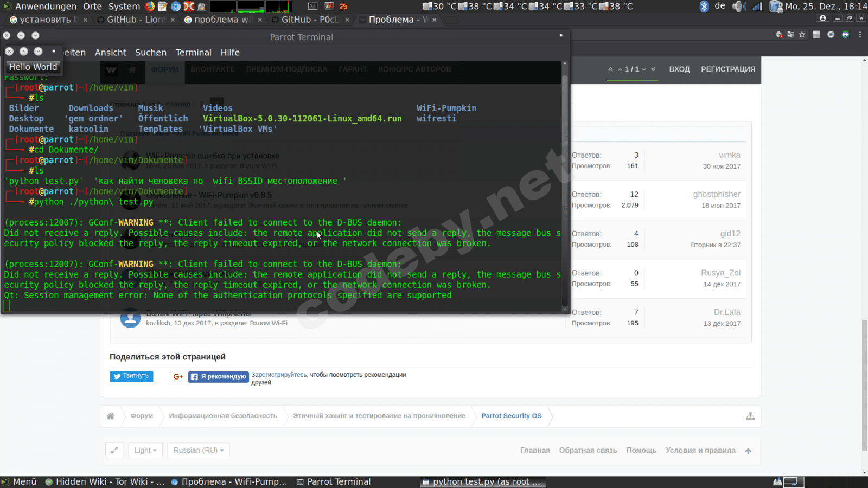Click the Твитнуть tweet button
This screenshot has width=868, height=488.
click(x=131, y=376)
